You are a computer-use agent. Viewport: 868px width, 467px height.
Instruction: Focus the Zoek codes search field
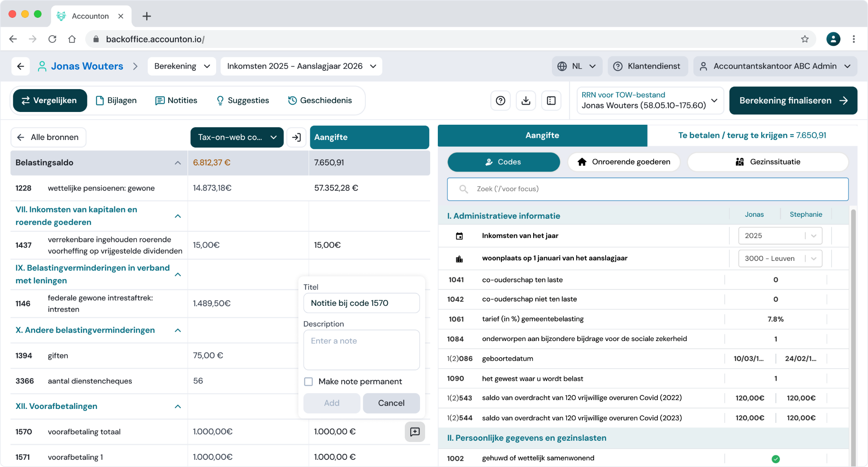[648, 189]
